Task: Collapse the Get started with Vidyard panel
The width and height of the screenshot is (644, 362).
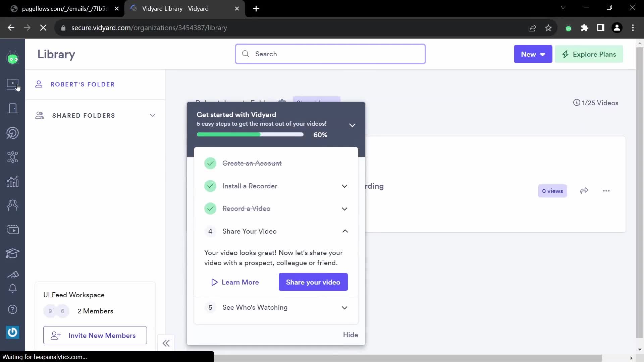Action: [x=352, y=125]
